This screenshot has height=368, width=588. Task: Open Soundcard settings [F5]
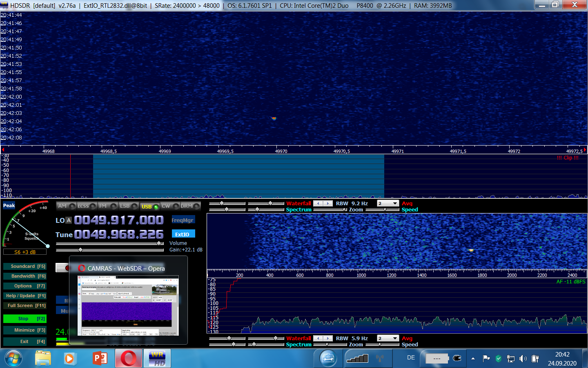click(24, 266)
